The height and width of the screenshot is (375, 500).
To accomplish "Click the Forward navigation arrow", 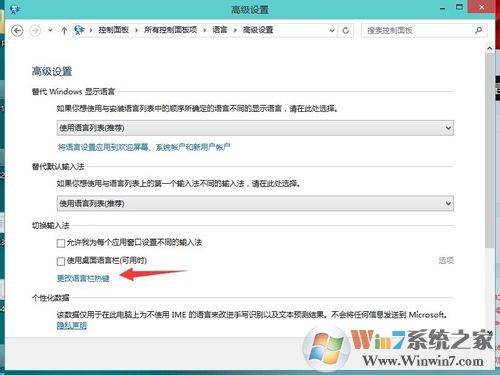I will [35, 31].
